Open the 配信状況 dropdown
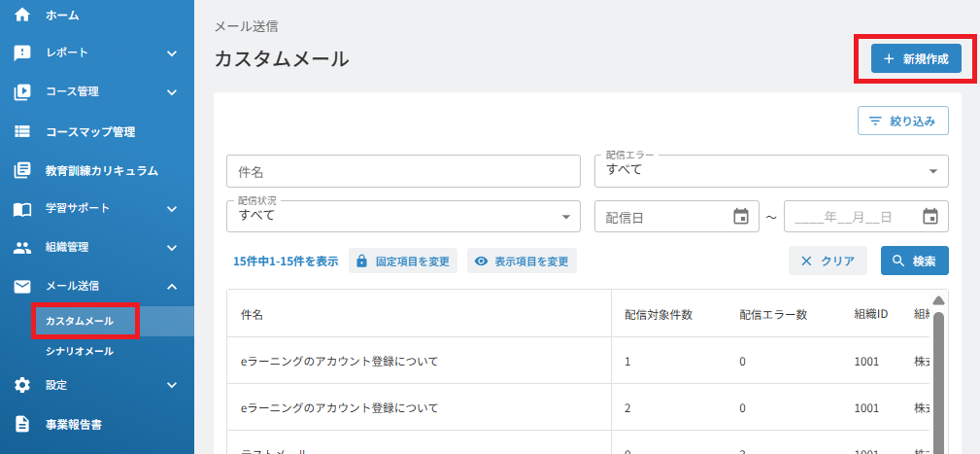Image resolution: width=980 pixels, height=454 pixels. click(x=404, y=217)
